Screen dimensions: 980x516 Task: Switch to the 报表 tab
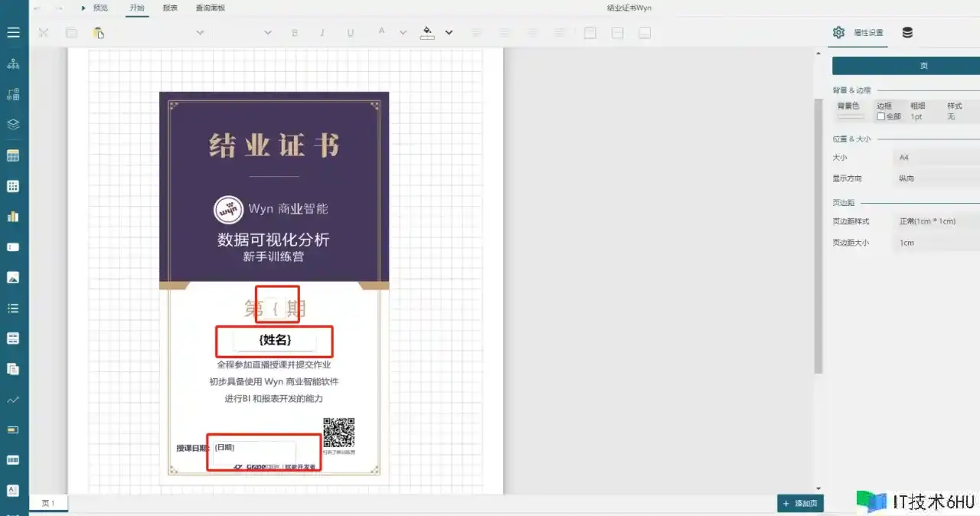(x=170, y=8)
